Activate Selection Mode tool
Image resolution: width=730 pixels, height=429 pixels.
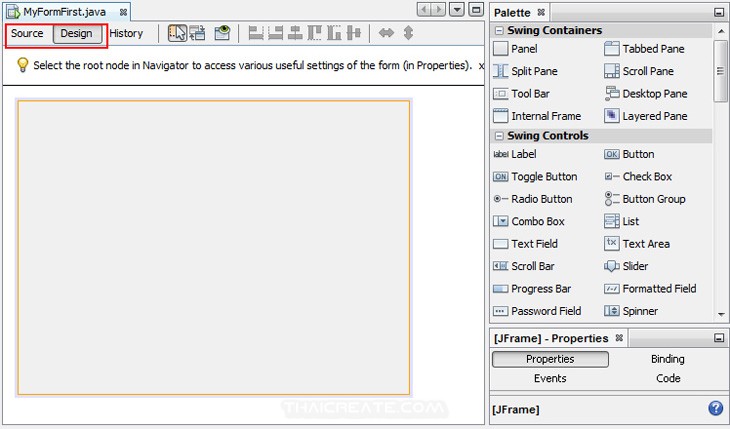[x=177, y=33]
